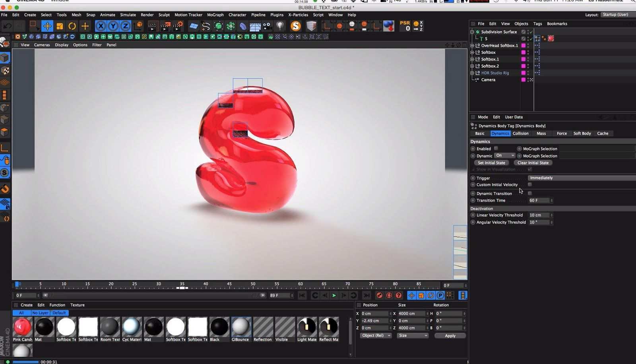Open the Object (Rel) coordinate dropdown
The image size is (636, 364).
[376, 335]
